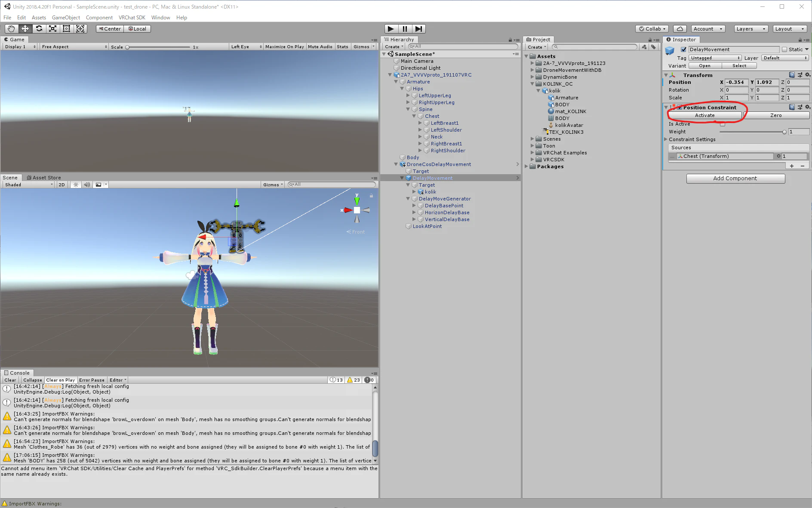Viewport: 812px width, 508px height.
Task: Click the Step frame button
Action: 419,29
